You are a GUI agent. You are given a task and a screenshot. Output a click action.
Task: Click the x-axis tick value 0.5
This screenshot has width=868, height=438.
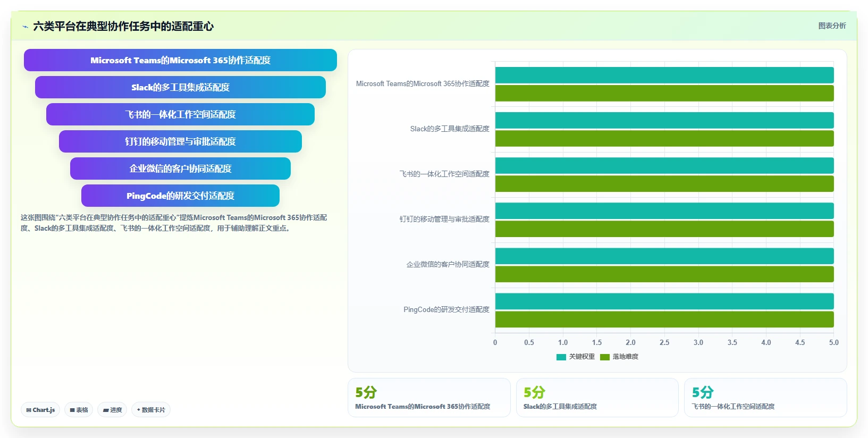529,342
